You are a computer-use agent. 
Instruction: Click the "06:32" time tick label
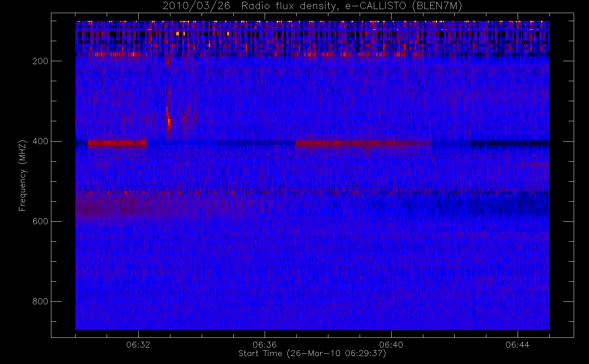[x=138, y=345]
